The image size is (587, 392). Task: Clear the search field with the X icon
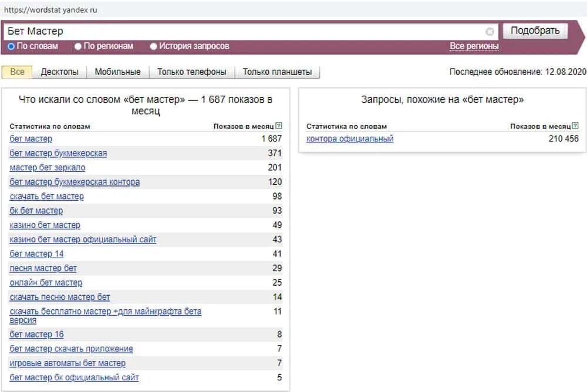pyautogui.click(x=490, y=32)
